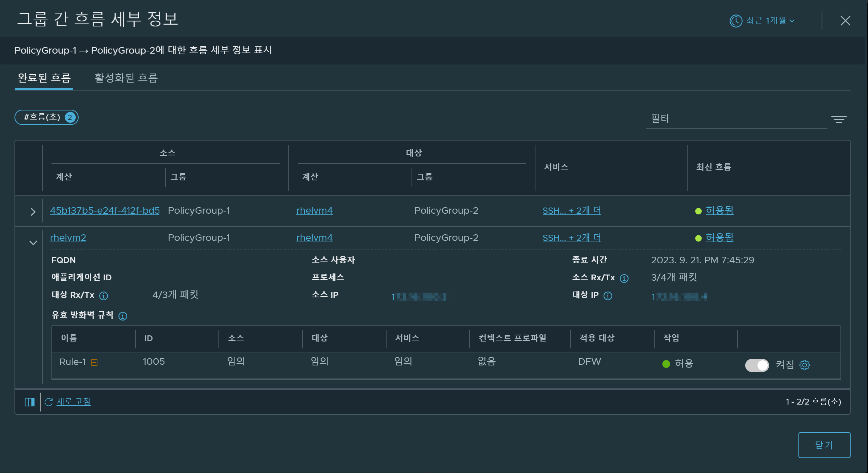Image resolution: width=868 pixels, height=473 pixels.
Task: Click the rhelvm4 link in first row
Action: tap(314, 210)
